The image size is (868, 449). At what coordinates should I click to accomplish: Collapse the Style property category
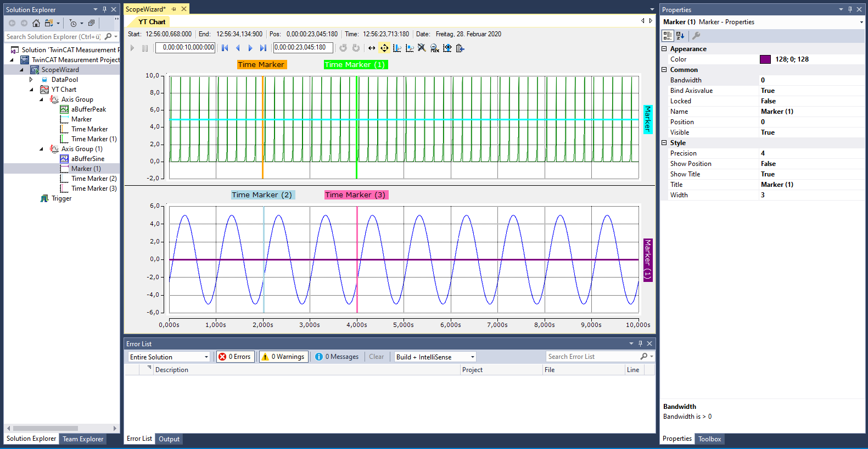click(x=664, y=143)
